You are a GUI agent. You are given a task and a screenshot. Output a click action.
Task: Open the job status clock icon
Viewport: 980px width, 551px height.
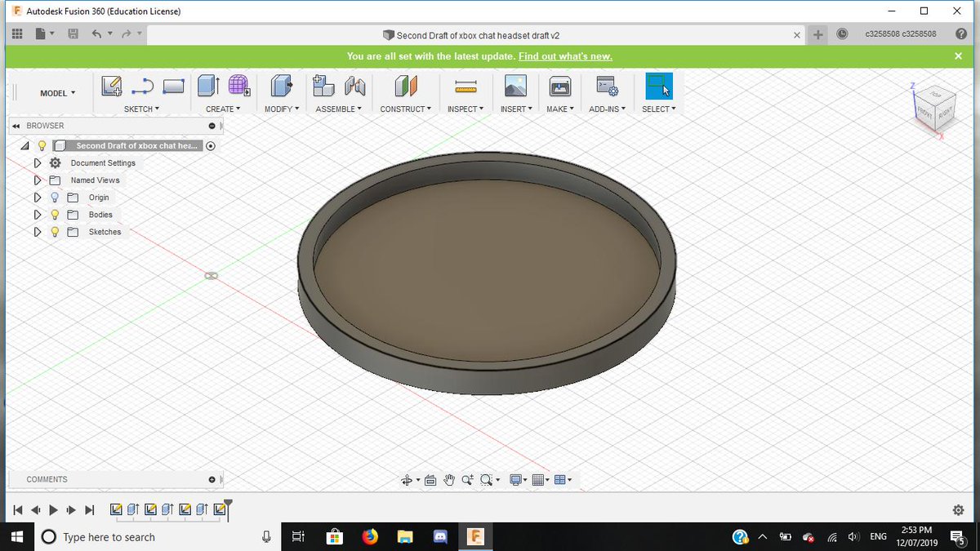pos(842,34)
